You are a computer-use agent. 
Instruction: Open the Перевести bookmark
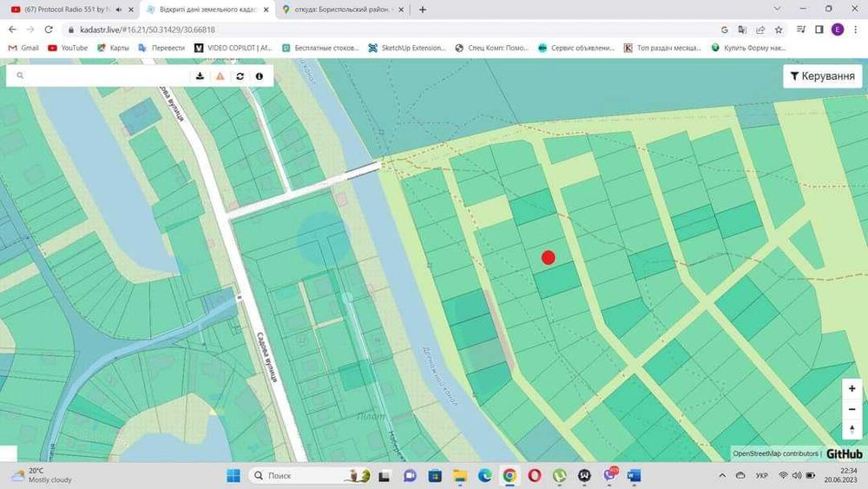(161, 48)
